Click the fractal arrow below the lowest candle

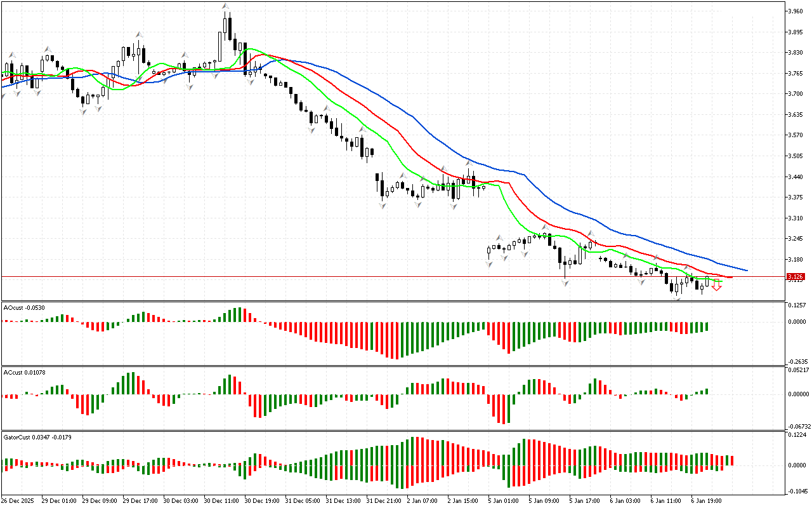[x=677, y=299]
